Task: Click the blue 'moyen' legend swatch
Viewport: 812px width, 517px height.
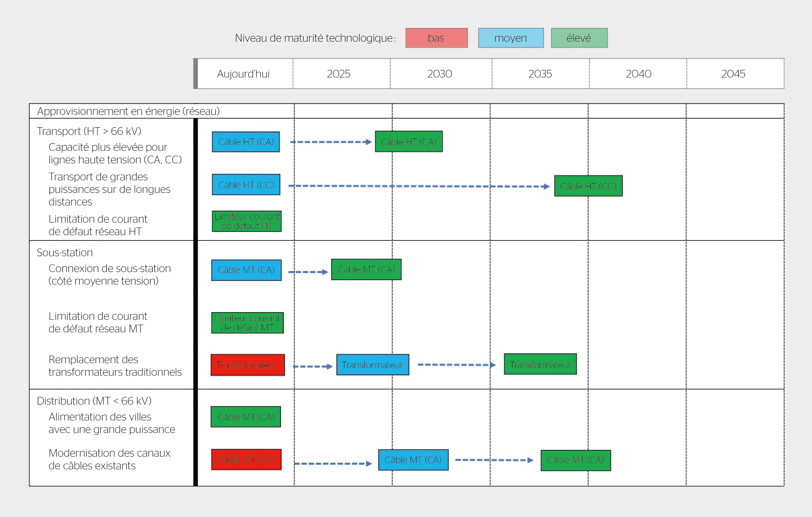Action: click(511, 38)
